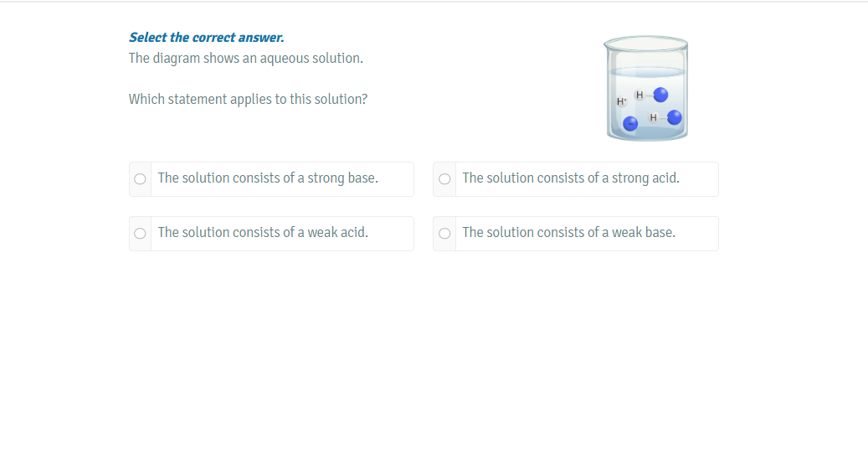868x459 pixels.
Task: Select the strong base radio button
Action: coord(140,178)
